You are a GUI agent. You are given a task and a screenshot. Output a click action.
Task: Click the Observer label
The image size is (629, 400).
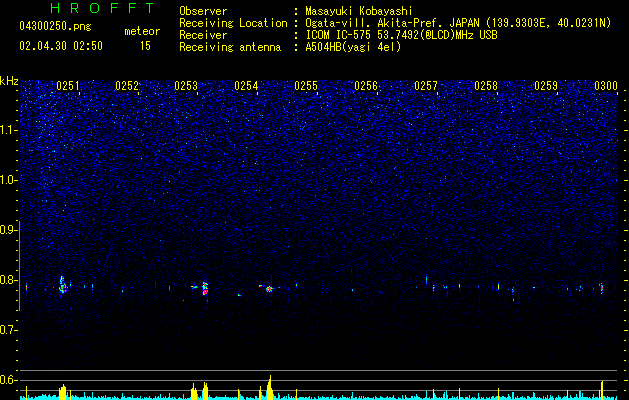[203, 11]
